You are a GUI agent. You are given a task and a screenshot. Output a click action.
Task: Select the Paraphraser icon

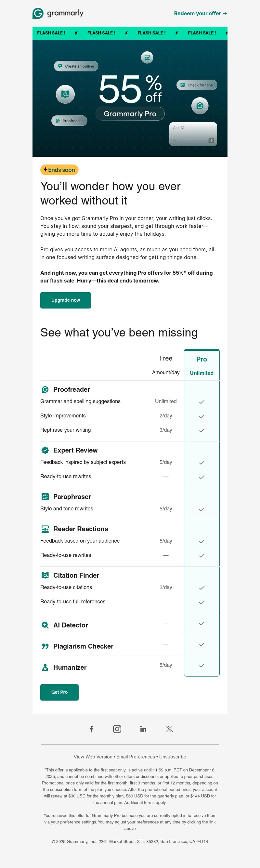(x=45, y=497)
